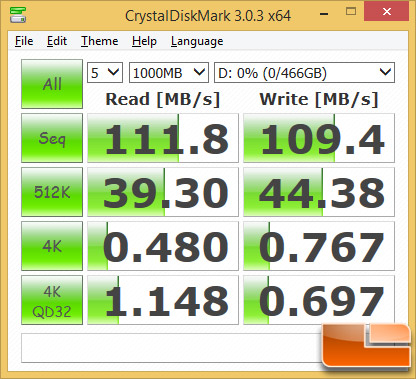Select the 512K read result 39.30
Viewport: 416px width, 379px height.
[x=163, y=192]
